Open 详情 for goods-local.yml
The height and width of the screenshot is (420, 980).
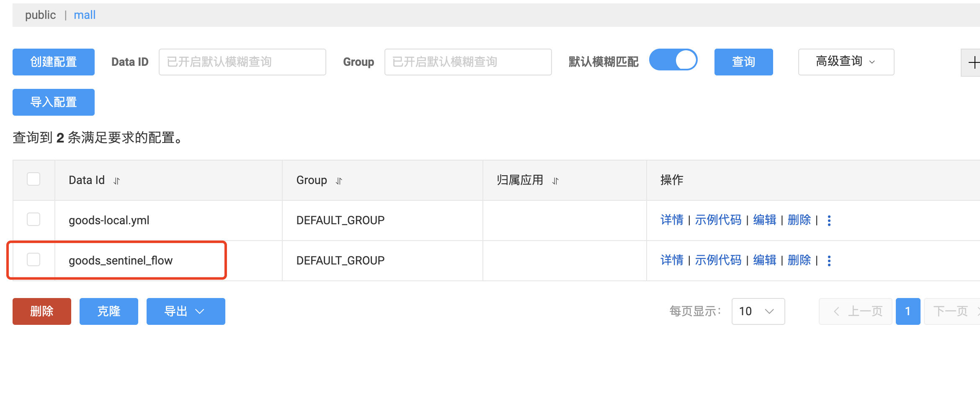(x=672, y=220)
